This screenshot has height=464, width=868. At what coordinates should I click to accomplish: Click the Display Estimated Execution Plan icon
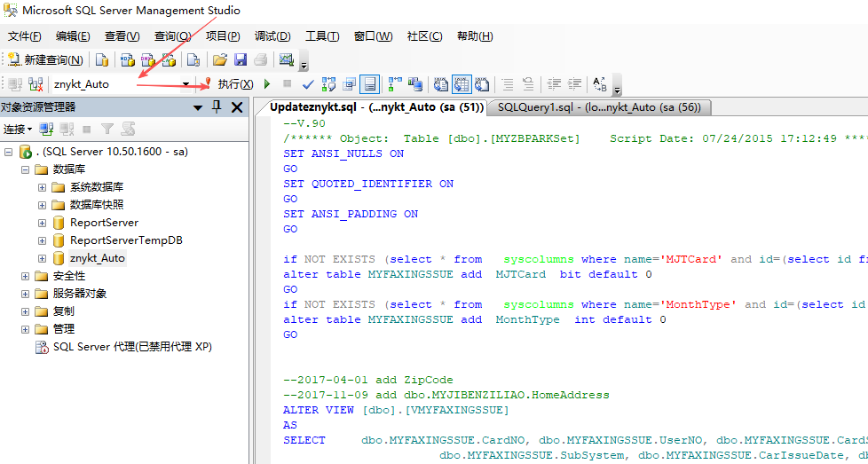point(328,84)
